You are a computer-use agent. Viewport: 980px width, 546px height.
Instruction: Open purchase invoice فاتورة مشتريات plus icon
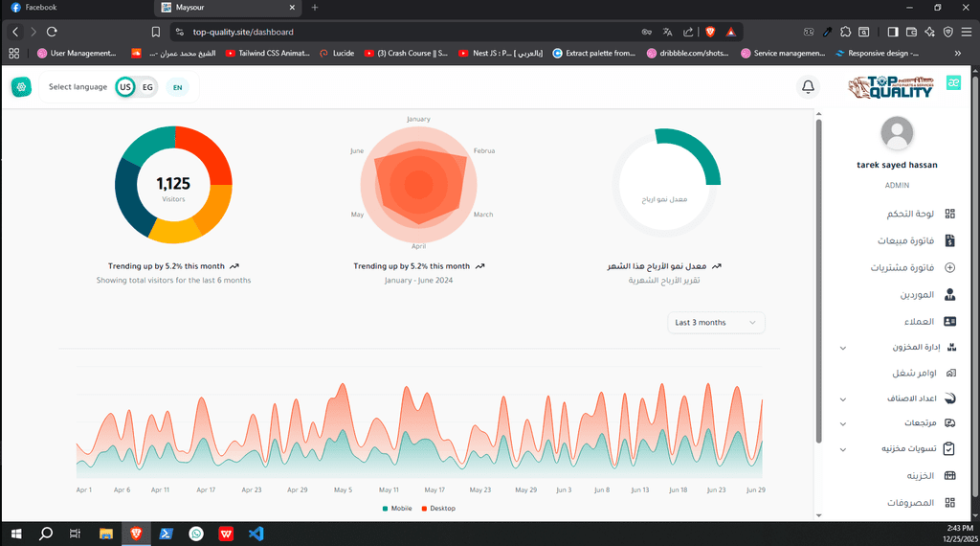949,267
